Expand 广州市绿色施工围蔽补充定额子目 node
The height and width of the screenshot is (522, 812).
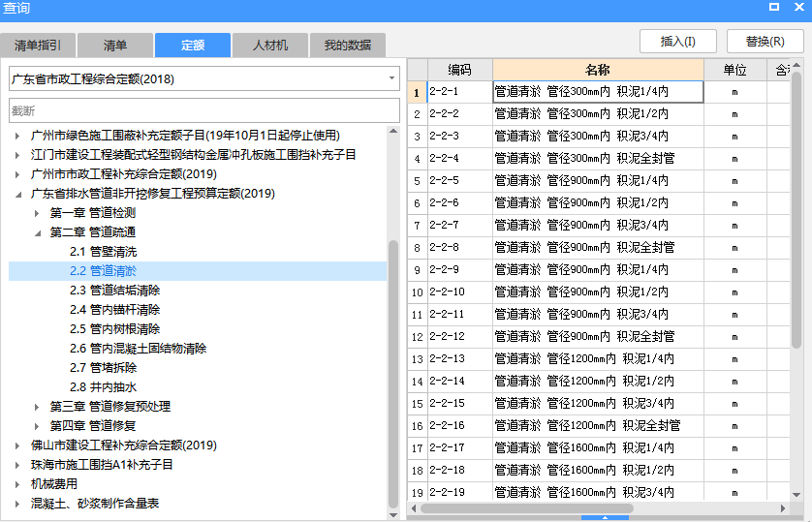17,136
